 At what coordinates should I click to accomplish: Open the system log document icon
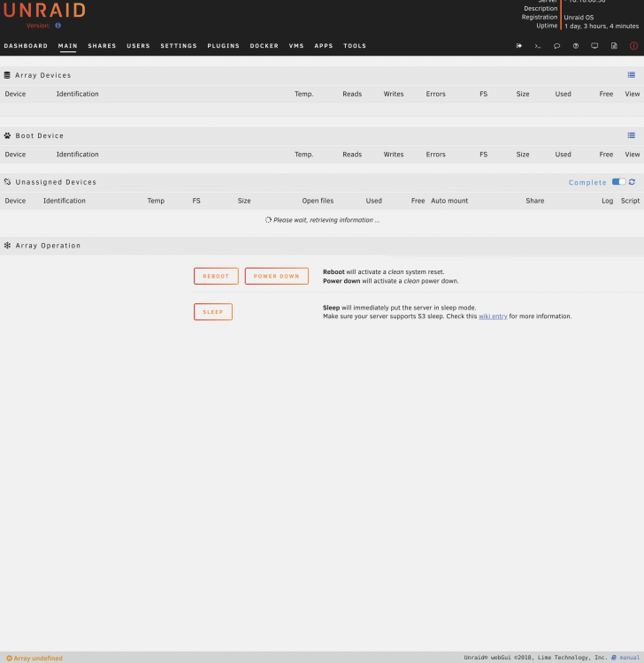pos(614,46)
